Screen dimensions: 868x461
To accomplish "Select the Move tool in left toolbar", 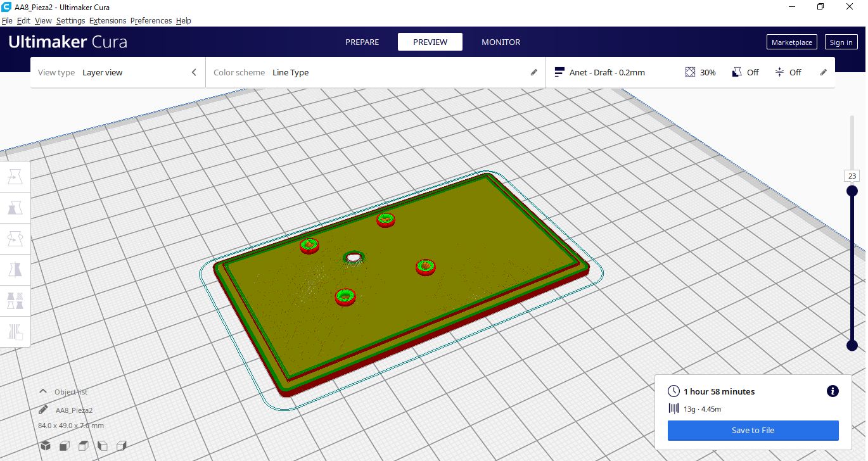I will 15,177.
